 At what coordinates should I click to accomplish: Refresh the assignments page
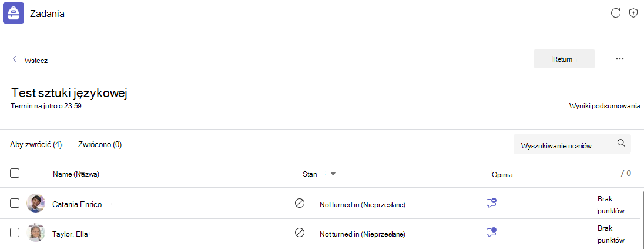click(x=615, y=13)
